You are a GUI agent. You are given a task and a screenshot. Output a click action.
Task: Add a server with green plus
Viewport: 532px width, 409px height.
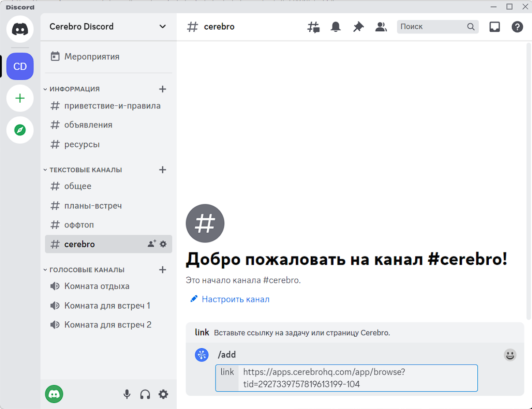click(20, 98)
